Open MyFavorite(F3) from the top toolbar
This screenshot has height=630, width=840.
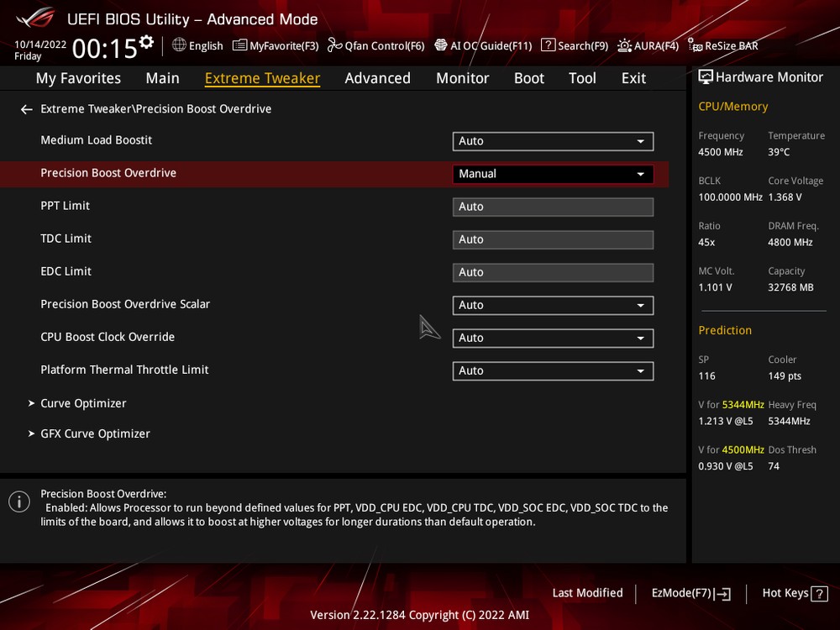click(x=276, y=45)
